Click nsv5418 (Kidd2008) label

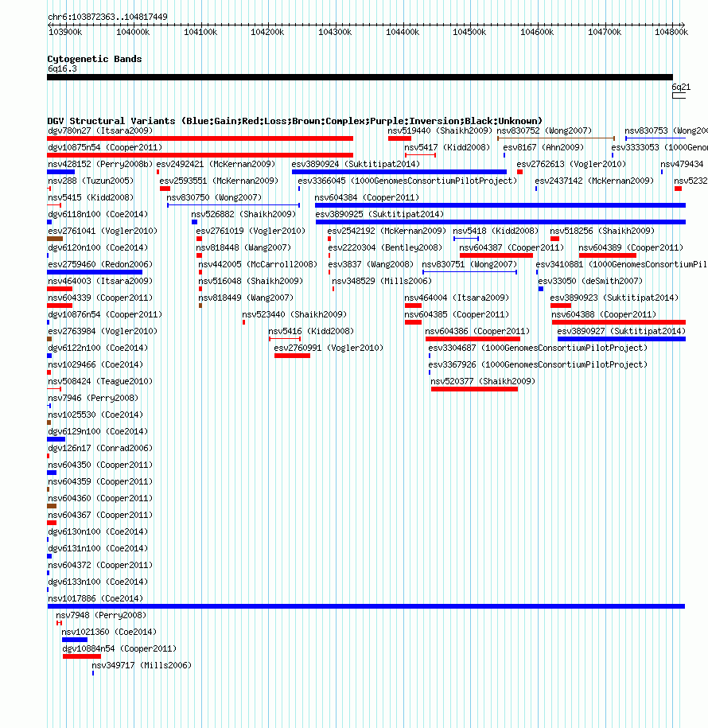[x=496, y=232]
